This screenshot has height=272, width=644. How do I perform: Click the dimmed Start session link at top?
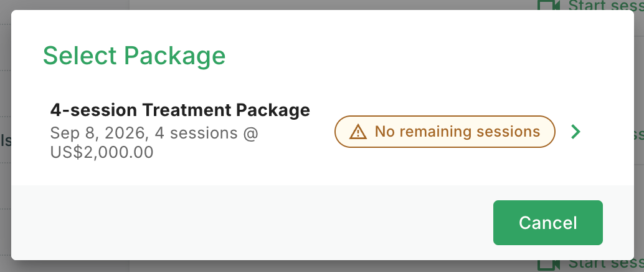coord(606,5)
